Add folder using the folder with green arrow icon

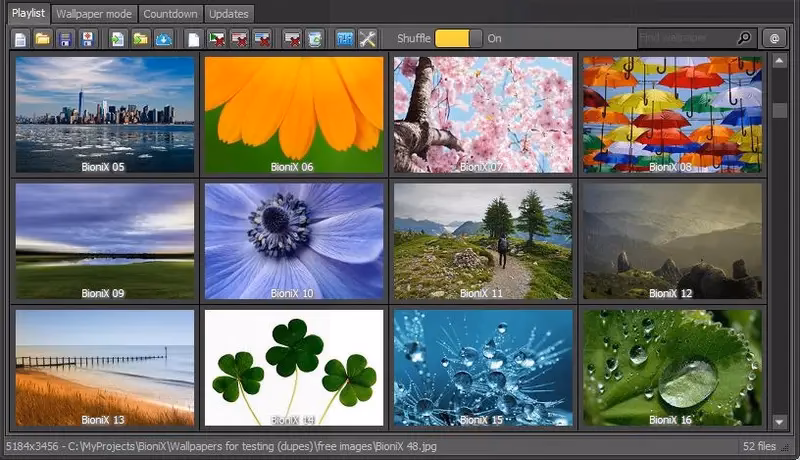point(140,39)
